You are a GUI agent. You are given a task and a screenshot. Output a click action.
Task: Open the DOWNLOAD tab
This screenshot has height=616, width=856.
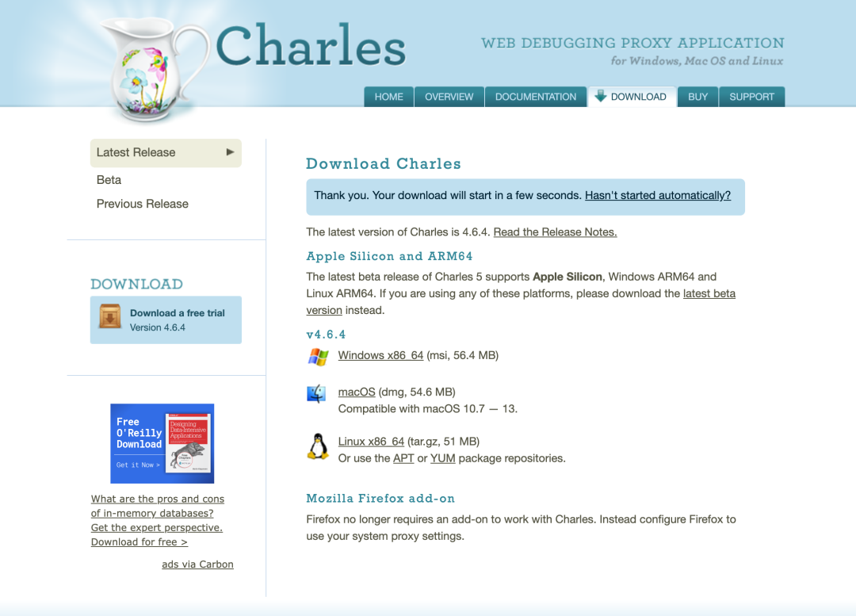coord(632,97)
